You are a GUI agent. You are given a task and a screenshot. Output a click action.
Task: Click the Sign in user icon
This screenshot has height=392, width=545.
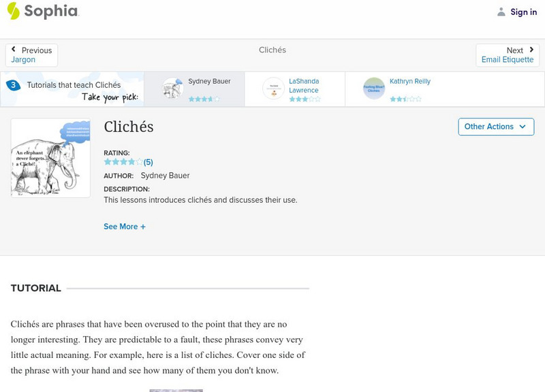coord(501,12)
